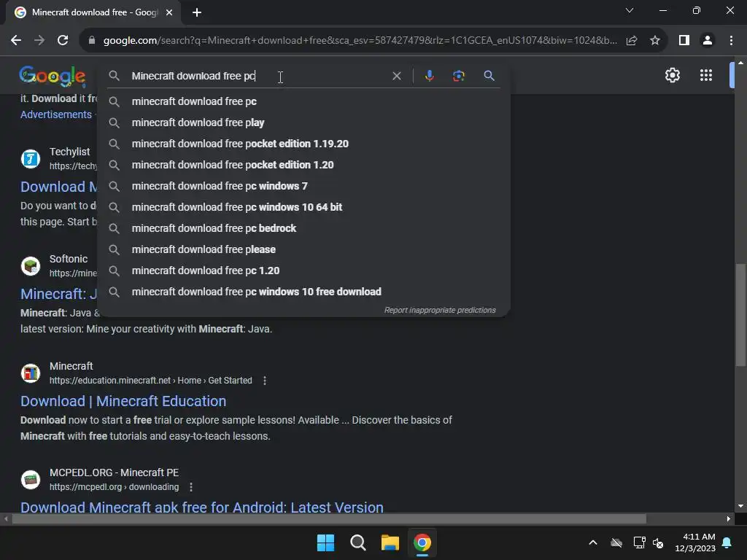
Task: Open the muted volume tray icon
Action: [659, 542]
